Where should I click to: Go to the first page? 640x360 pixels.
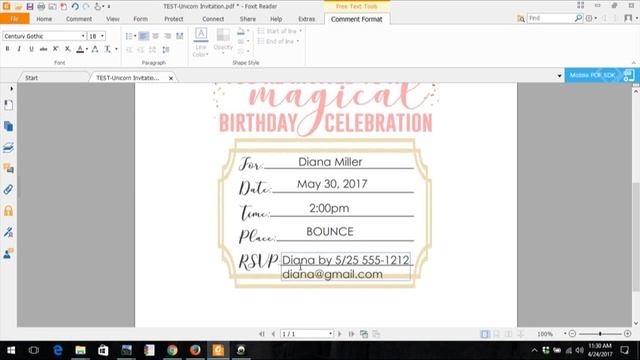[262, 334]
